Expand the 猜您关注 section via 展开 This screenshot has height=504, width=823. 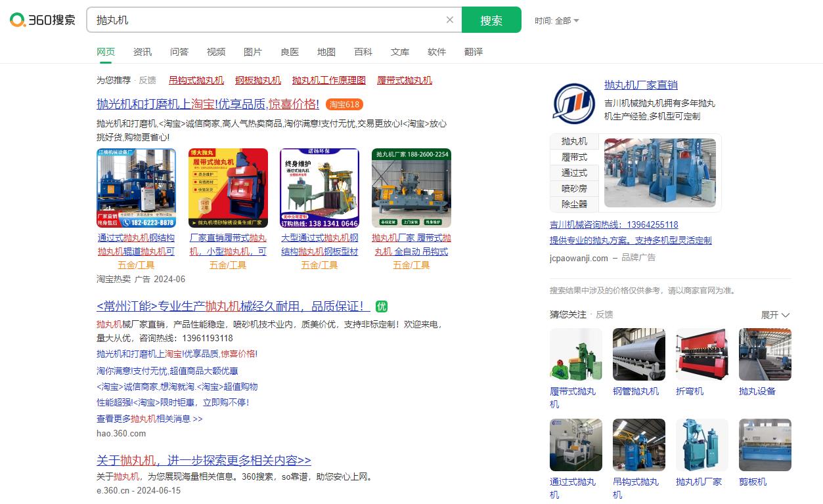(x=772, y=315)
